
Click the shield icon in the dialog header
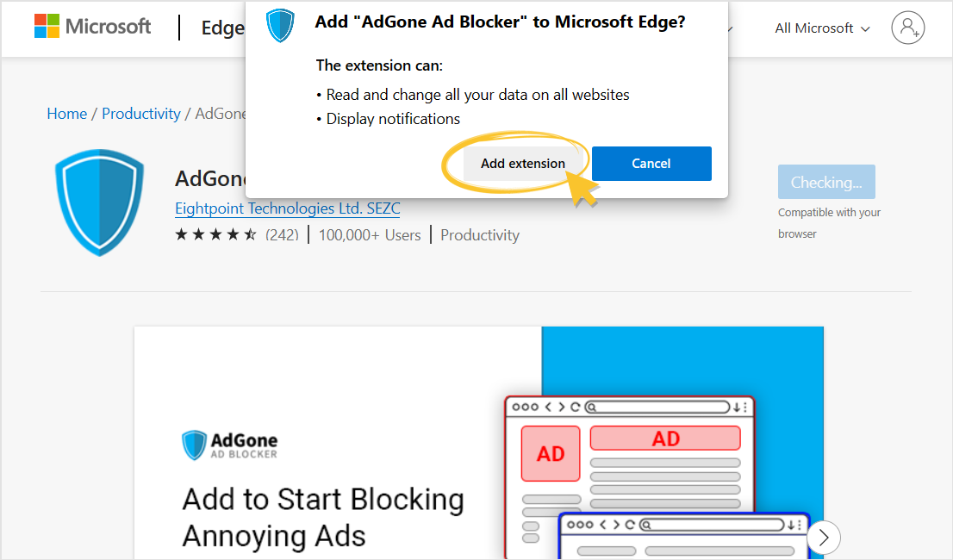click(280, 24)
